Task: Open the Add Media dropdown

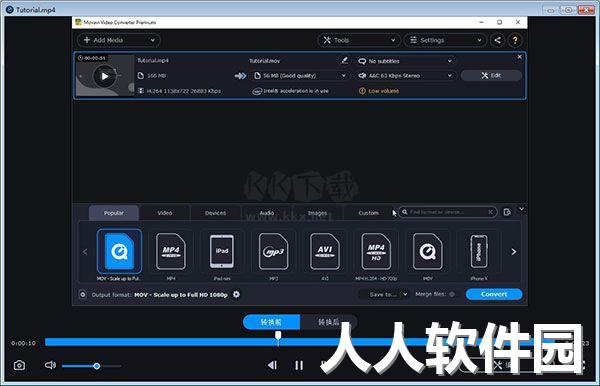Action: tap(119, 40)
